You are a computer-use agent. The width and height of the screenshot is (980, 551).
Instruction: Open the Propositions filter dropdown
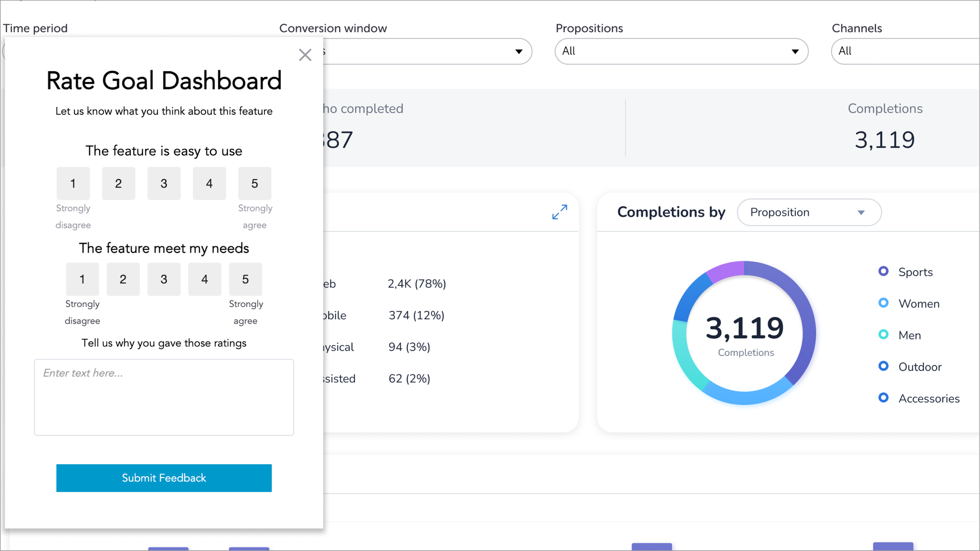(681, 51)
